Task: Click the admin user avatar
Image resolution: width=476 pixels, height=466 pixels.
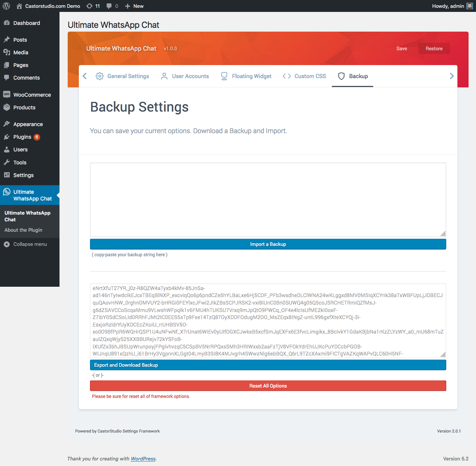Action: coord(470,6)
